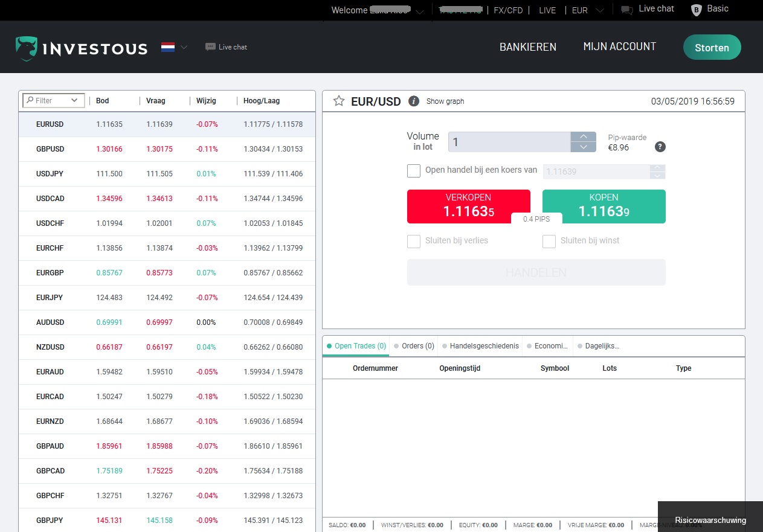The height and width of the screenshot is (532, 763).
Task: Open the EUR currency dropdown in the top bar
Action: point(597,10)
